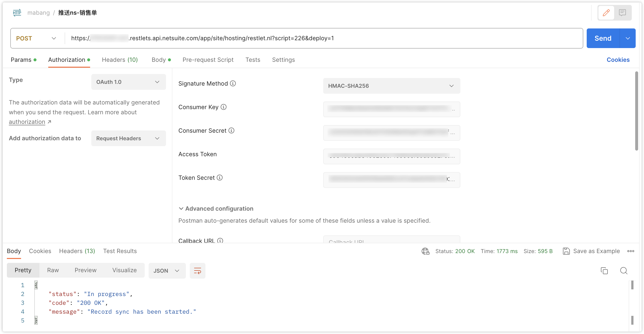Viewport: 644px width, 334px height.
Task: Click Status 200 OK indicator
Action: (455, 251)
